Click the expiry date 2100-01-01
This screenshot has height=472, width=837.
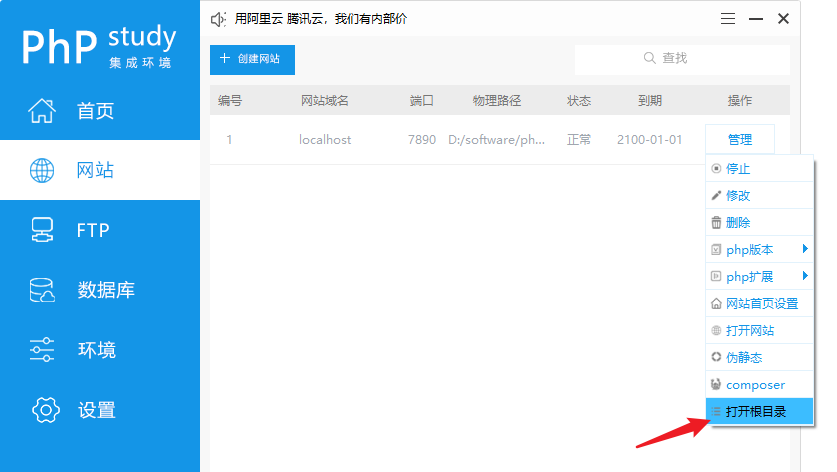(x=650, y=140)
